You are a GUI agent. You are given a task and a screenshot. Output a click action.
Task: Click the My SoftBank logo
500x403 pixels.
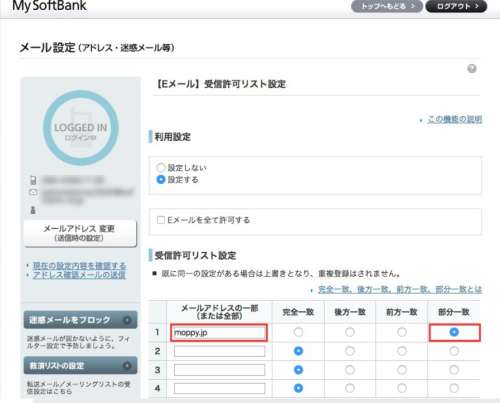(49, 6)
